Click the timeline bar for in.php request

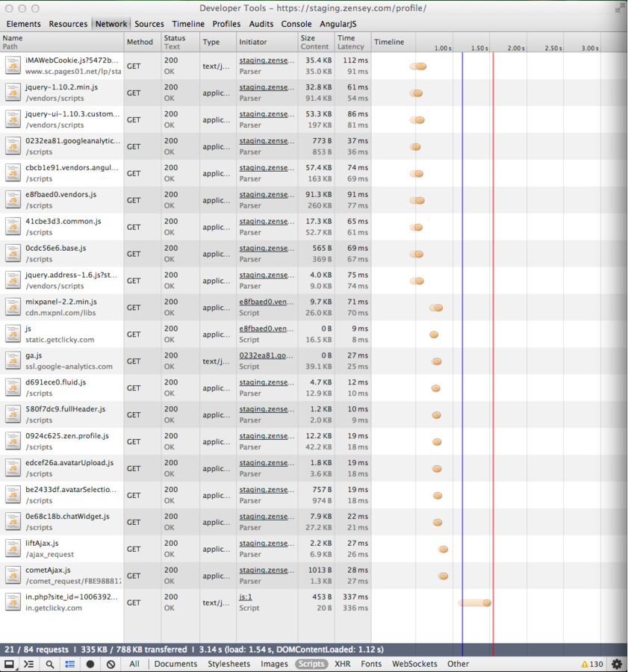point(474,603)
